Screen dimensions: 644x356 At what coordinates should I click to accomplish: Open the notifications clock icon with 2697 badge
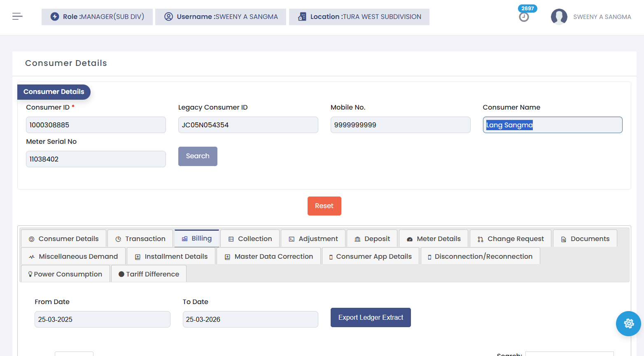(524, 17)
